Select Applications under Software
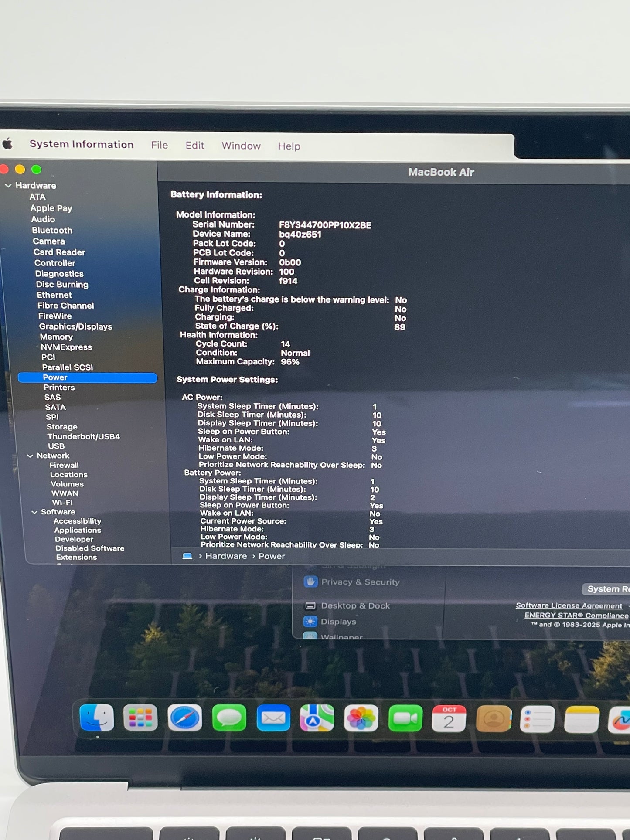 point(78,530)
